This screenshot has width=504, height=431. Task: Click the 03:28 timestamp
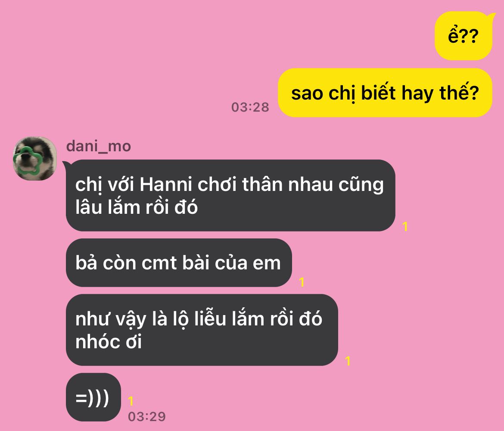250,107
